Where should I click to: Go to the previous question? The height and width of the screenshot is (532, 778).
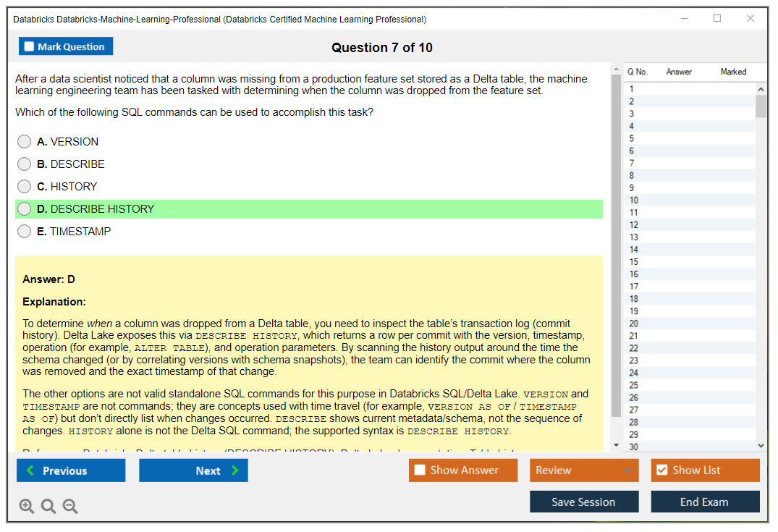(x=71, y=470)
